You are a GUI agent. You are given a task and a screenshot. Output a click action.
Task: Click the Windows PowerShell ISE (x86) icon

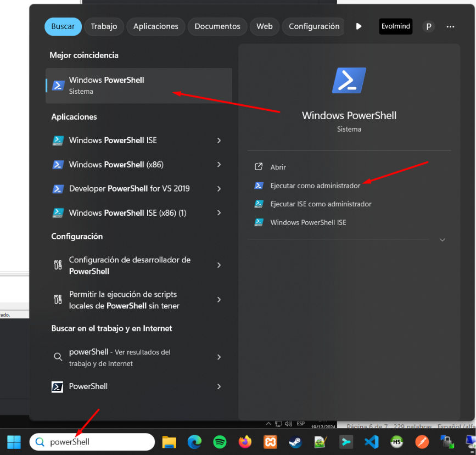pos(58,213)
